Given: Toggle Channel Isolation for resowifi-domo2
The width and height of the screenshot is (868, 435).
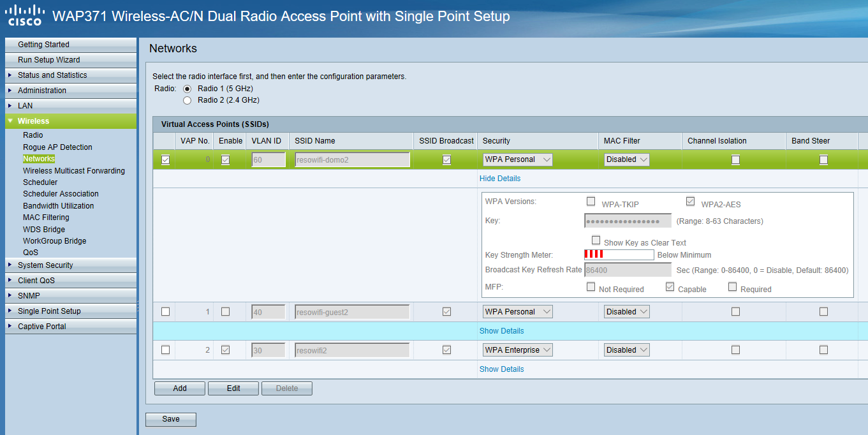Looking at the screenshot, I should (735, 160).
